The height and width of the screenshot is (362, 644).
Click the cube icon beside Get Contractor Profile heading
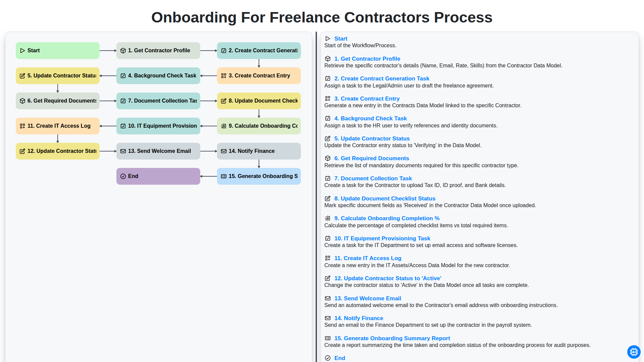[x=328, y=59]
